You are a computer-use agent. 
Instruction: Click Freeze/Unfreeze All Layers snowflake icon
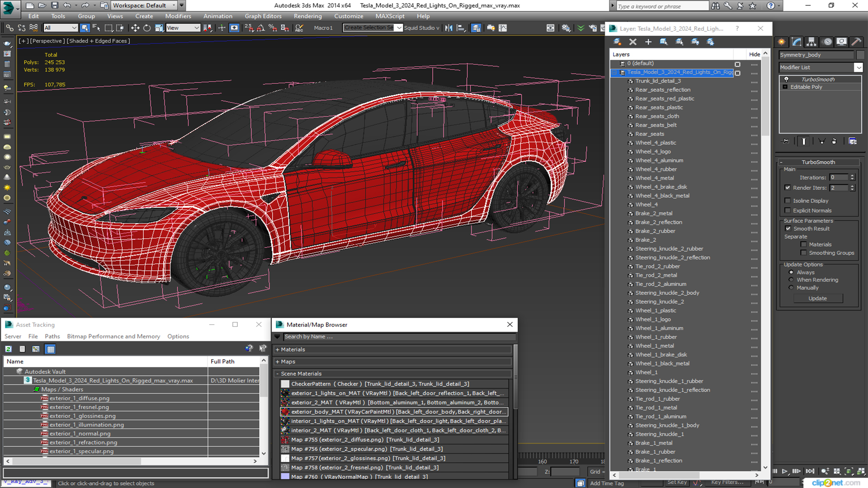pyautogui.click(x=711, y=42)
